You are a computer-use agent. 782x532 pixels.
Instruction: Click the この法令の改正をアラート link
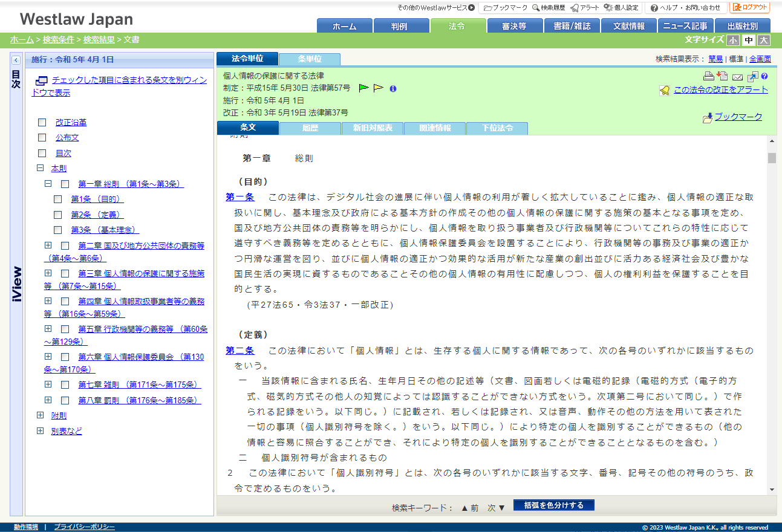[721, 89]
